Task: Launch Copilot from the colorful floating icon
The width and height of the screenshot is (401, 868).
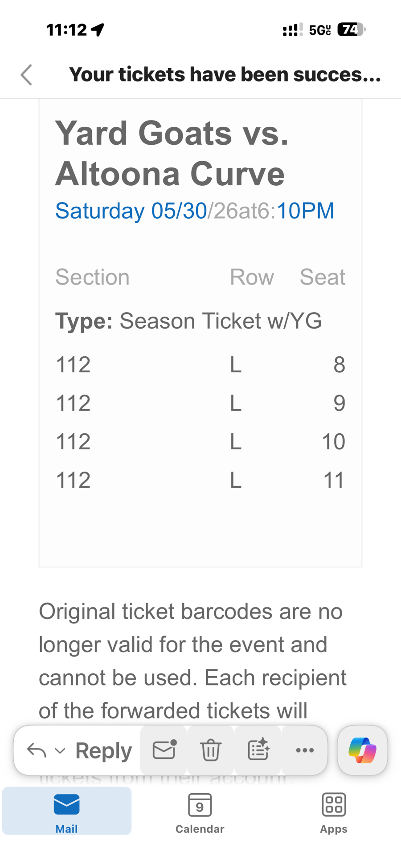Action: 362,750
